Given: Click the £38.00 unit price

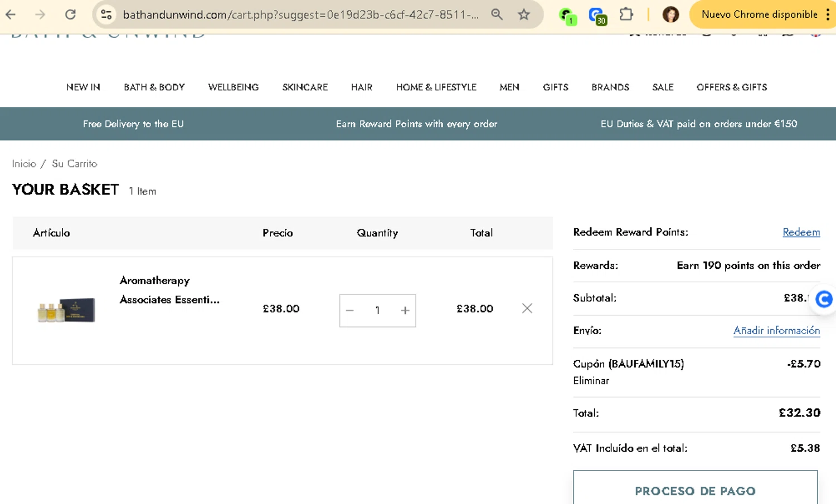Looking at the screenshot, I should tap(281, 309).
